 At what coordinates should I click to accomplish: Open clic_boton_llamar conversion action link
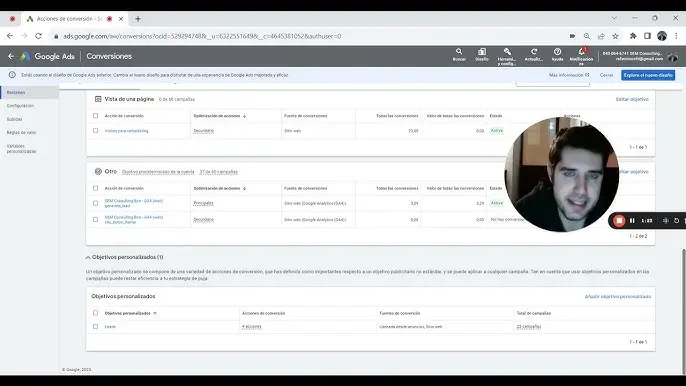click(134, 220)
